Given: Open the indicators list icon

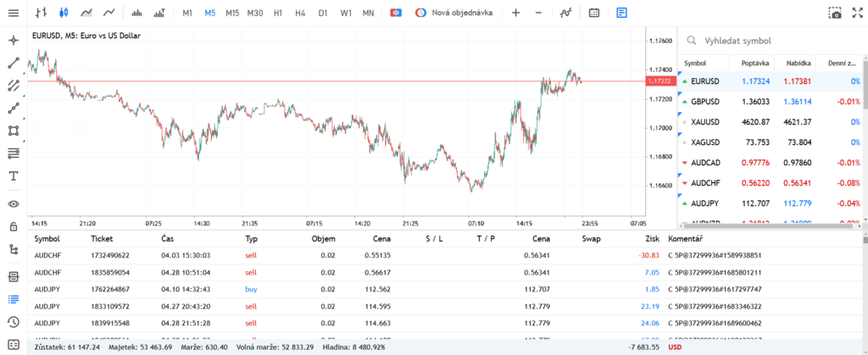Looking at the screenshot, I should click(x=565, y=13).
